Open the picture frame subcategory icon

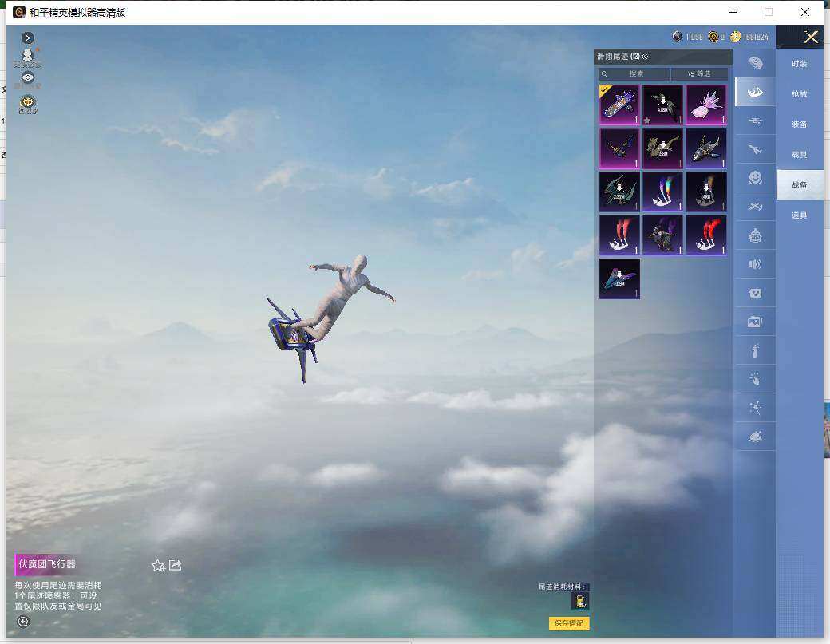point(755,322)
